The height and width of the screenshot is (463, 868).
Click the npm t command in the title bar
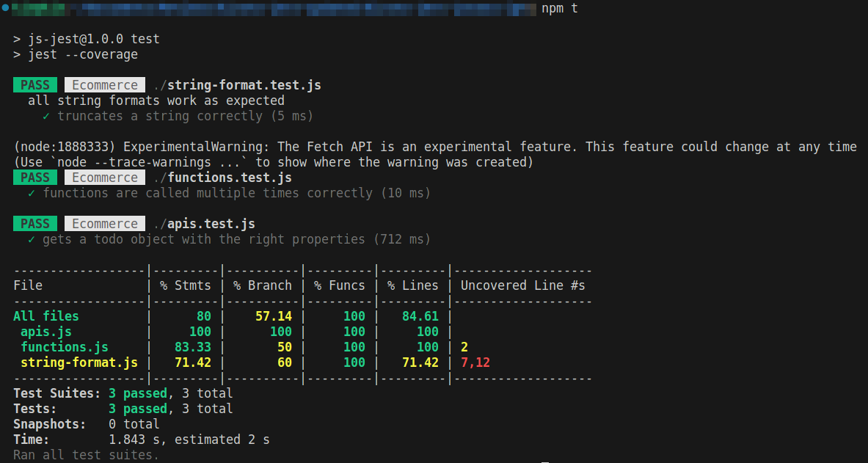[x=561, y=8]
